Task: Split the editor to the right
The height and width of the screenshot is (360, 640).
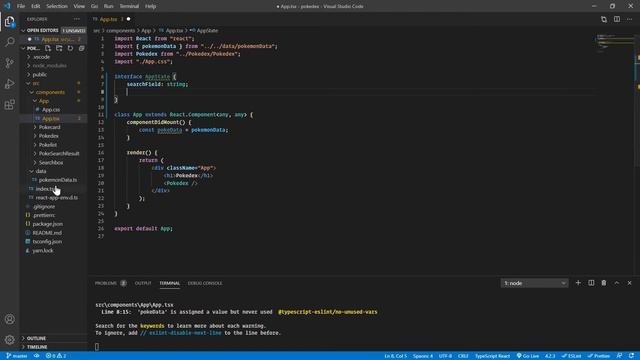Action: pyautogui.click(x=617, y=19)
